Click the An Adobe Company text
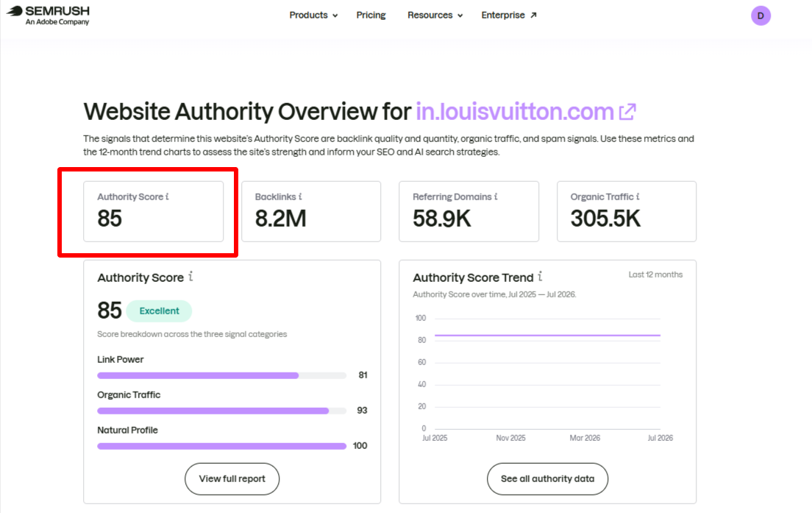Image resolution: width=812 pixels, height=513 pixels. point(57,22)
